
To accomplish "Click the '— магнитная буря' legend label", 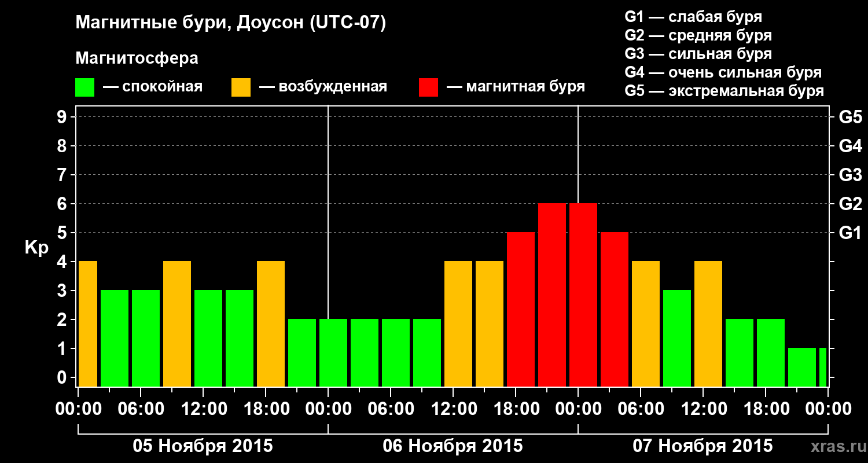I will tap(516, 87).
